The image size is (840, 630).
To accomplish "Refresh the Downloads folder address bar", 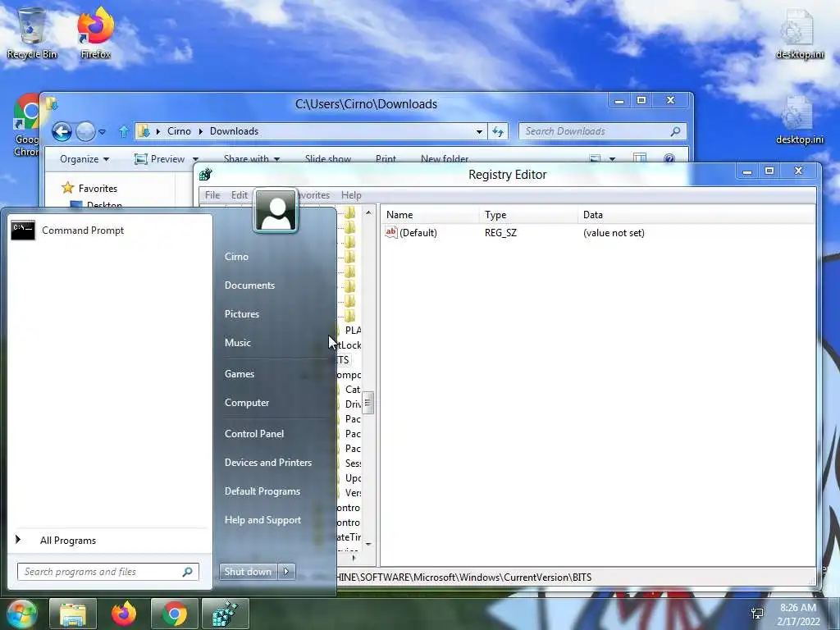I will point(498,131).
